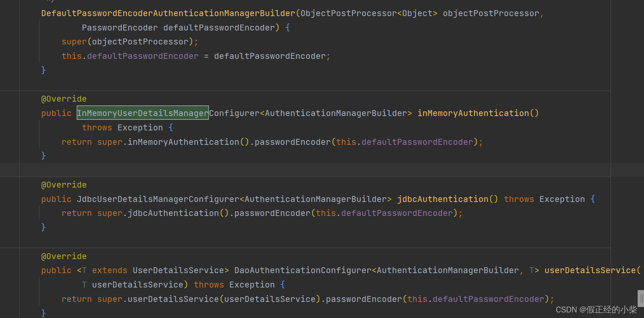
Task: Click the JdbcUserDetailsManagerConfigurer return type
Action: tap(158, 199)
